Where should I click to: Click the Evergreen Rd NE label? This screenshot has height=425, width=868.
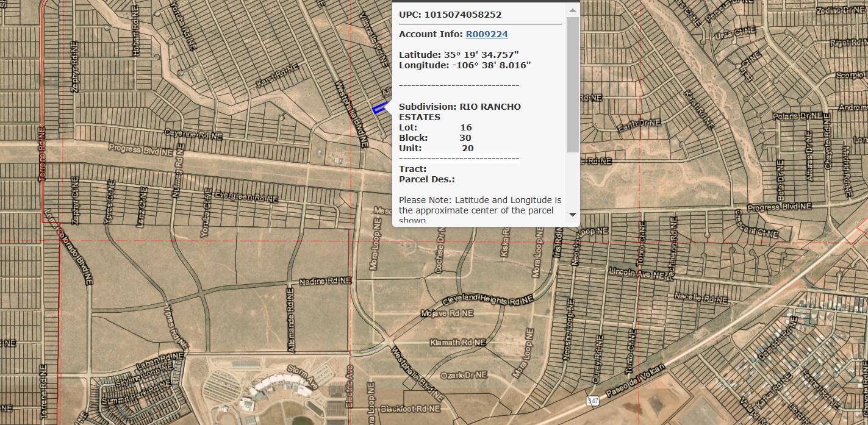[248, 197]
